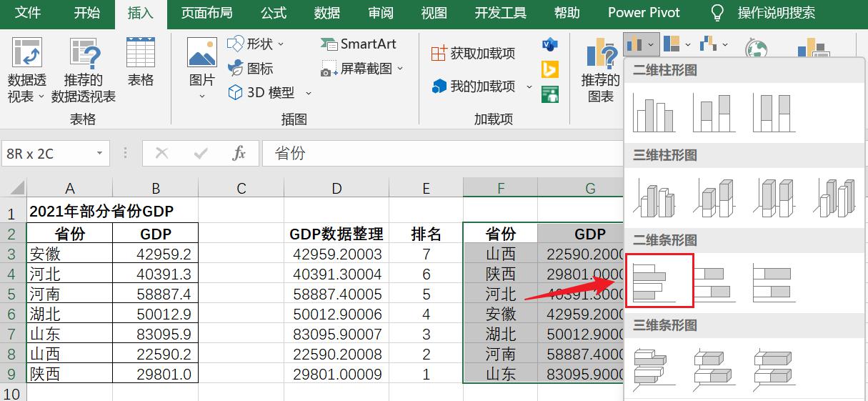Open Recommended PivotTables (推荐的数据透视表)

click(x=84, y=53)
